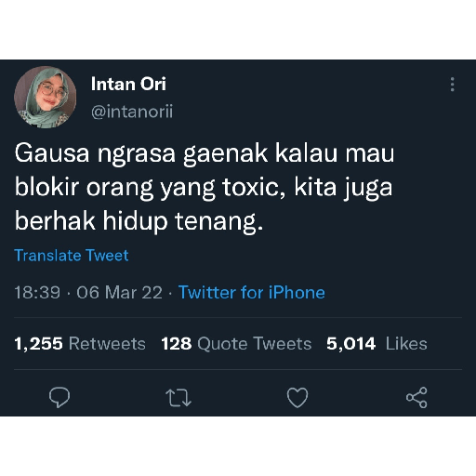This screenshot has height=476, width=476.
Task: Retweet using the arrows icon
Action: pyautogui.click(x=178, y=398)
